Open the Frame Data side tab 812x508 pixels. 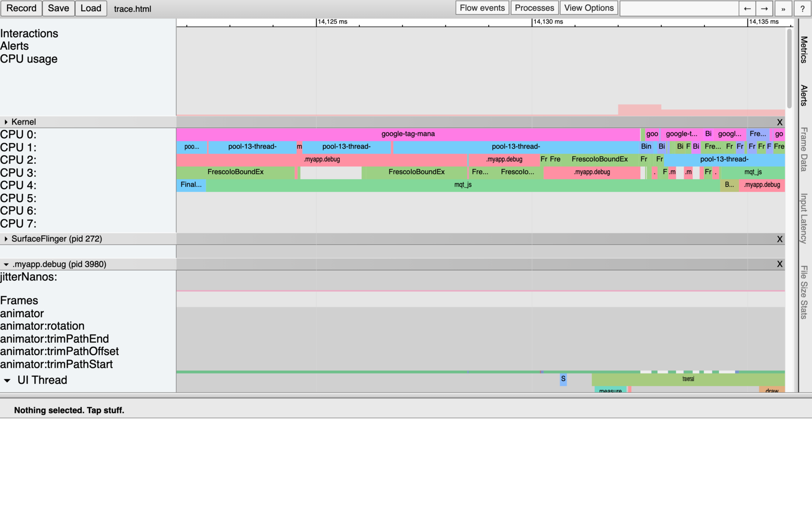pyautogui.click(x=804, y=149)
